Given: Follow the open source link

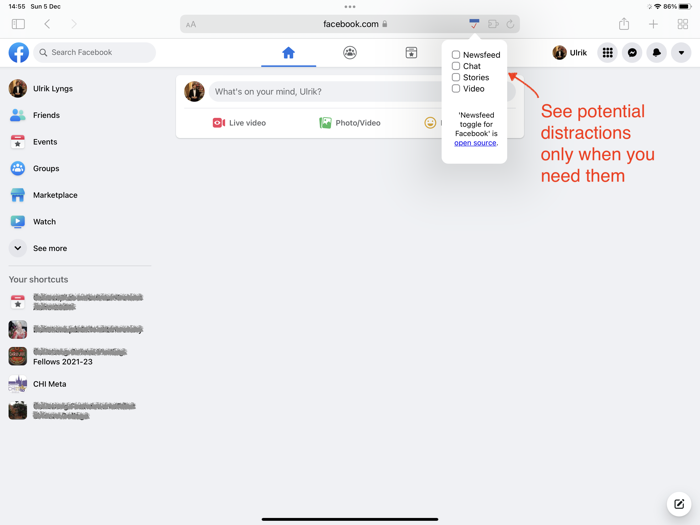Looking at the screenshot, I should [x=475, y=143].
